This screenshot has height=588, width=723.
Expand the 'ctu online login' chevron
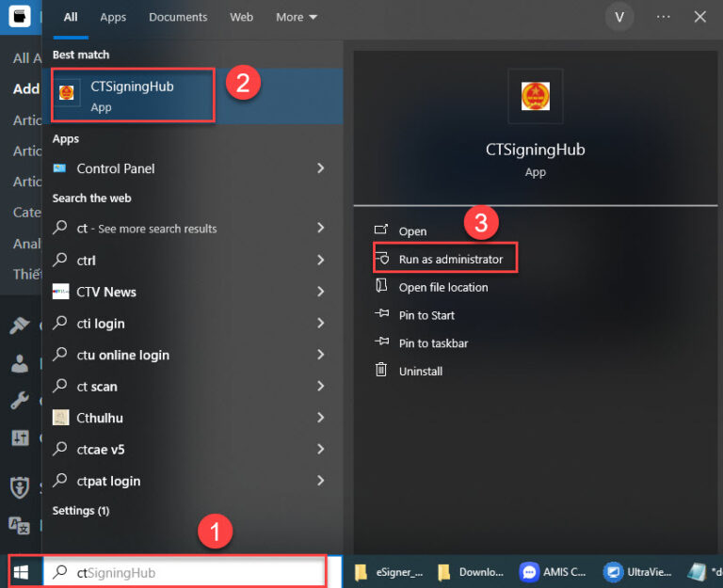(x=320, y=355)
